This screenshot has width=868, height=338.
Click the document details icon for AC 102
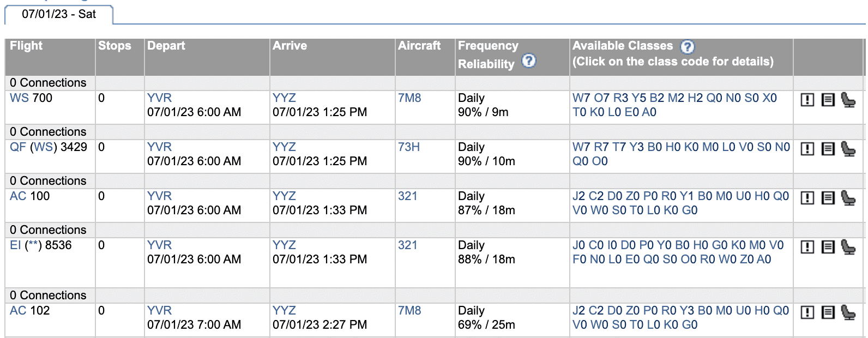828,312
